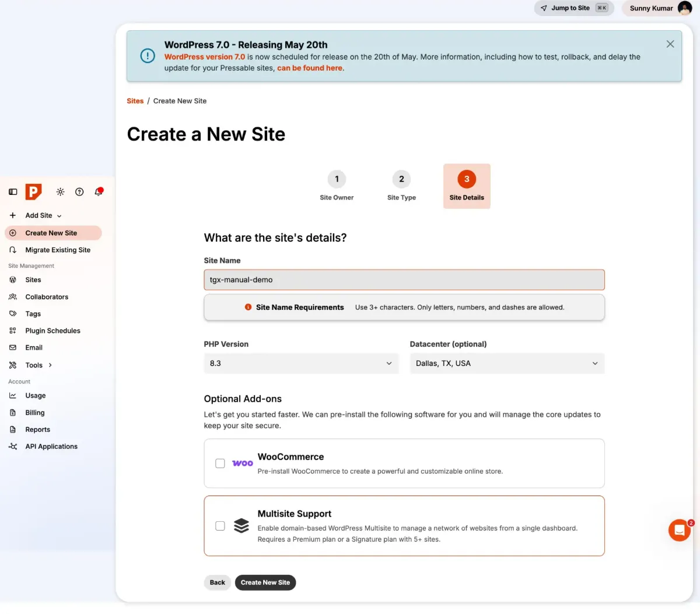
Task: Click the Plugin Schedules grid icon
Action: point(13,331)
